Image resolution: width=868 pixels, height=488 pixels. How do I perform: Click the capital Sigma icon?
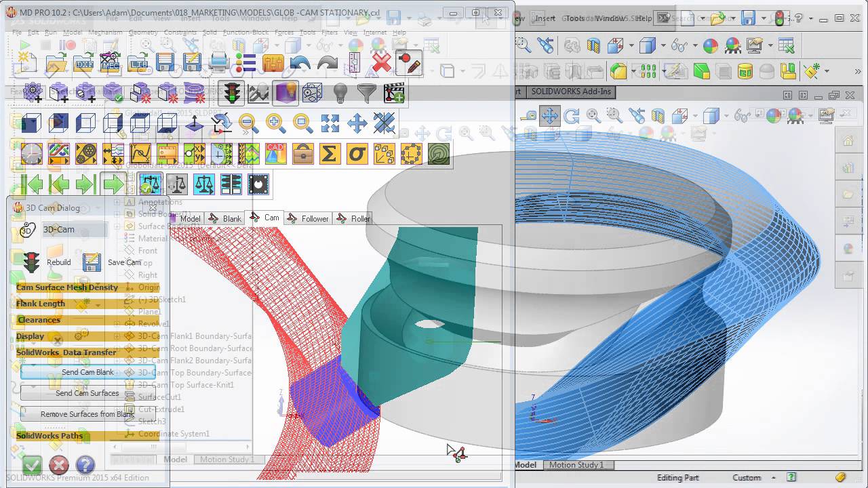[x=330, y=154]
